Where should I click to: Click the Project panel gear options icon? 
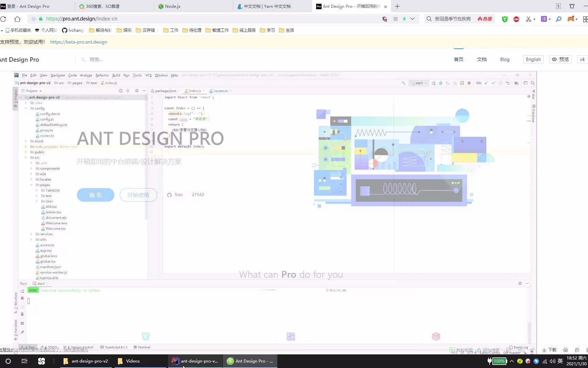(136, 91)
